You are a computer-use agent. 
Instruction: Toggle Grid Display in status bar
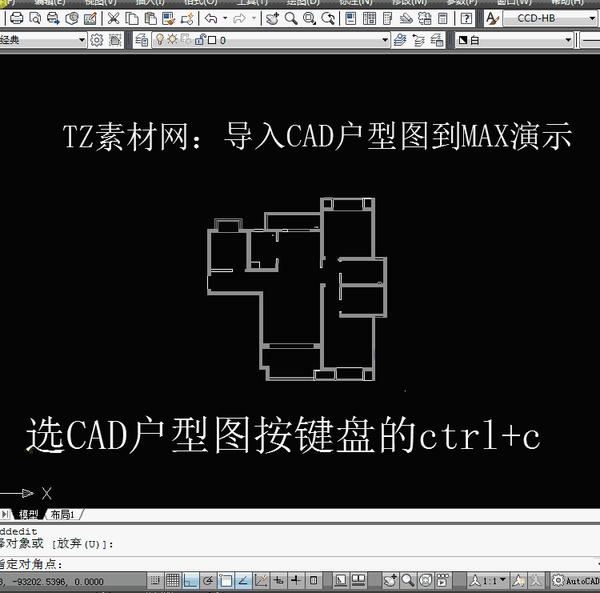point(172,581)
